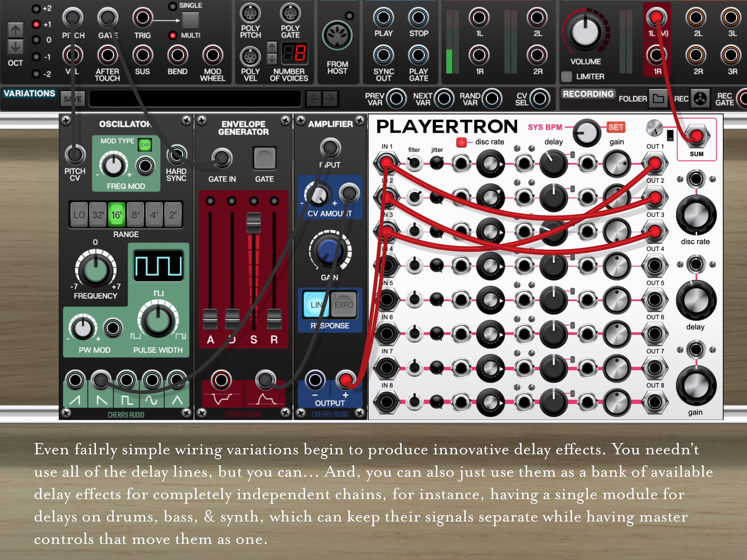Select the 8' oscillator range button
Image resolution: width=747 pixels, height=560 pixels.
pos(135,215)
